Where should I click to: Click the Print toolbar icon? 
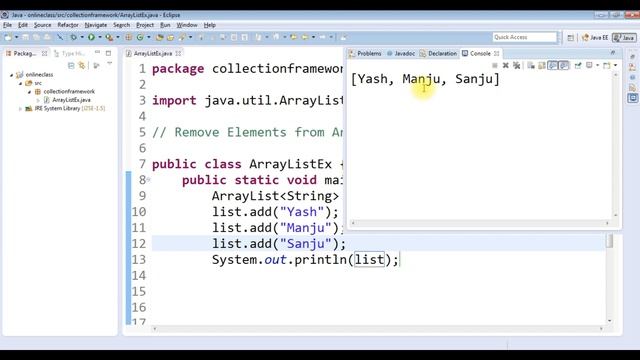point(47,37)
